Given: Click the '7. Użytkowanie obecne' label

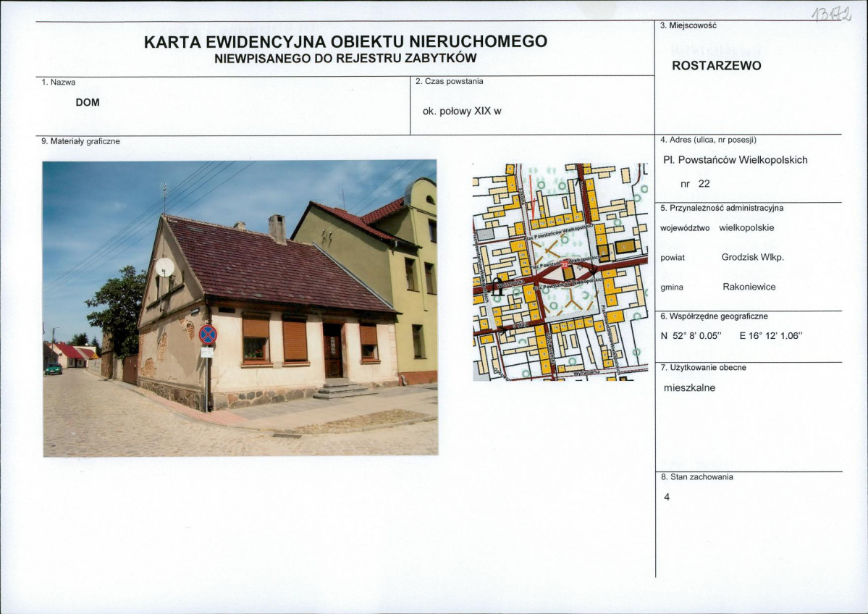Looking at the screenshot, I should point(703,368).
